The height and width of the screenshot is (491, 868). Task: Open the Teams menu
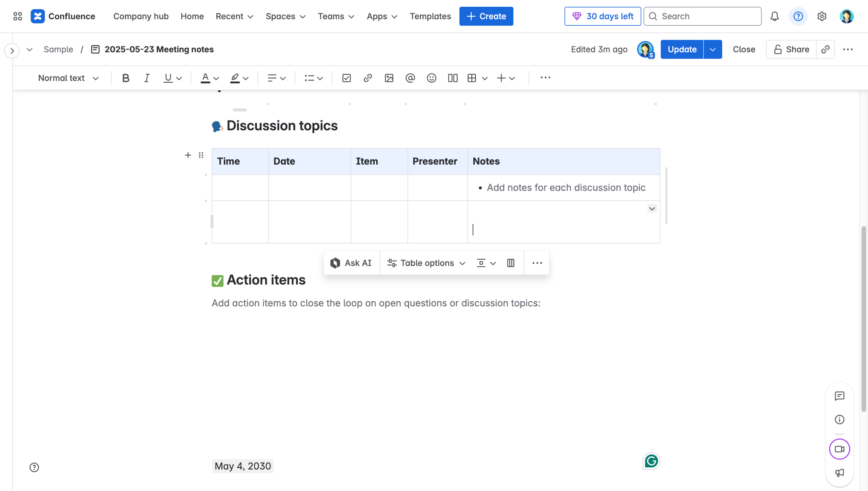(x=336, y=16)
